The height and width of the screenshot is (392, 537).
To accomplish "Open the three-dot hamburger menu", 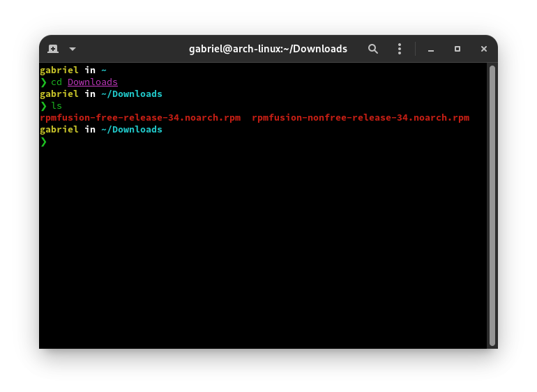I will (400, 49).
